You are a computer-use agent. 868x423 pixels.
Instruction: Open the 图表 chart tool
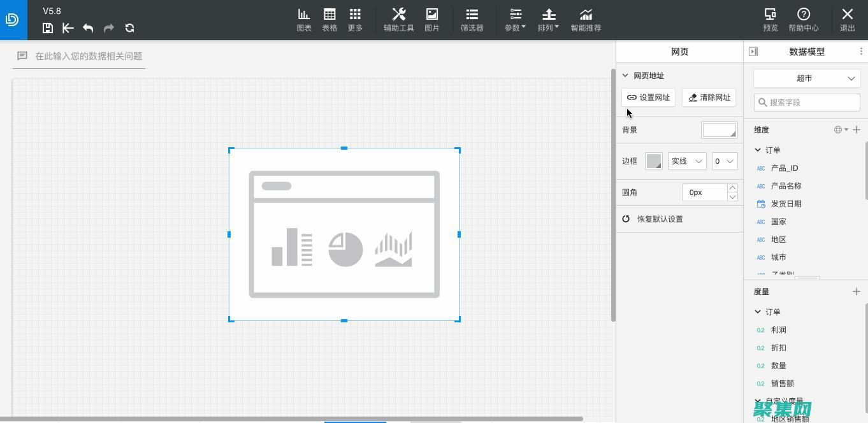point(304,20)
